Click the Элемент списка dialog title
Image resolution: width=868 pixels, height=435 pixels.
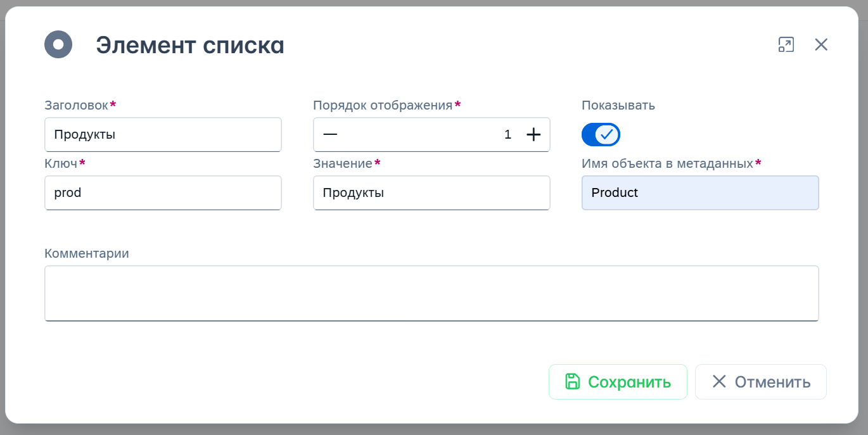point(190,46)
